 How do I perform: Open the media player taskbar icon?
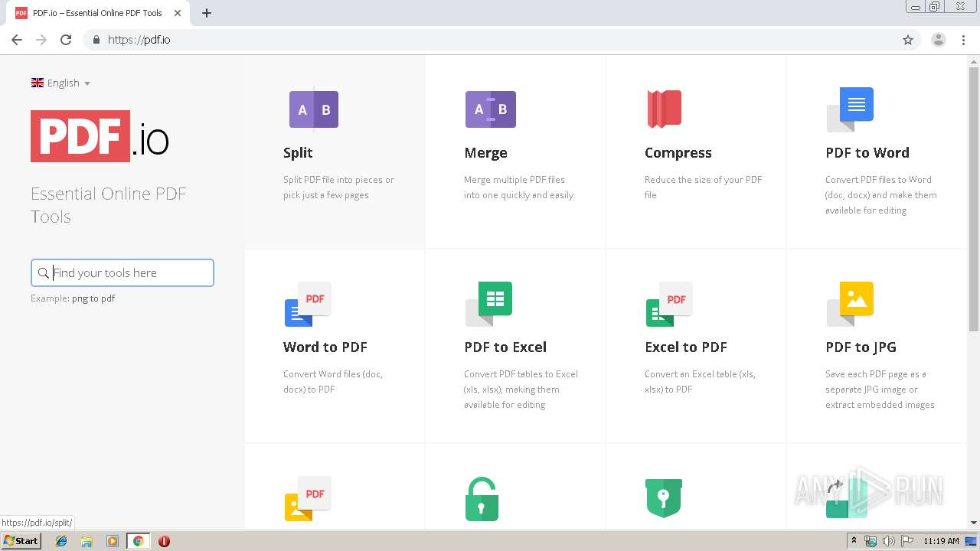pos(112,541)
